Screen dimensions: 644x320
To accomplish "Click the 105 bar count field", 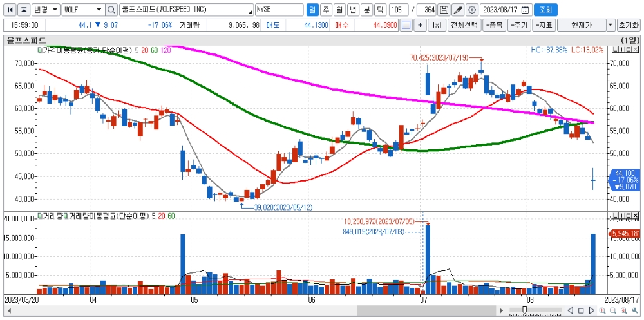I will [x=399, y=10].
